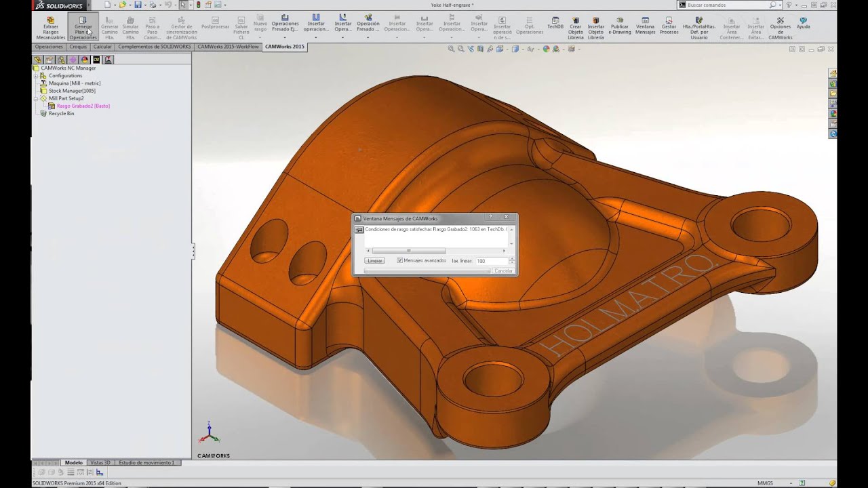Select Maquina [Mill - metric] item
868x488 pixels.
pos(75,83)
